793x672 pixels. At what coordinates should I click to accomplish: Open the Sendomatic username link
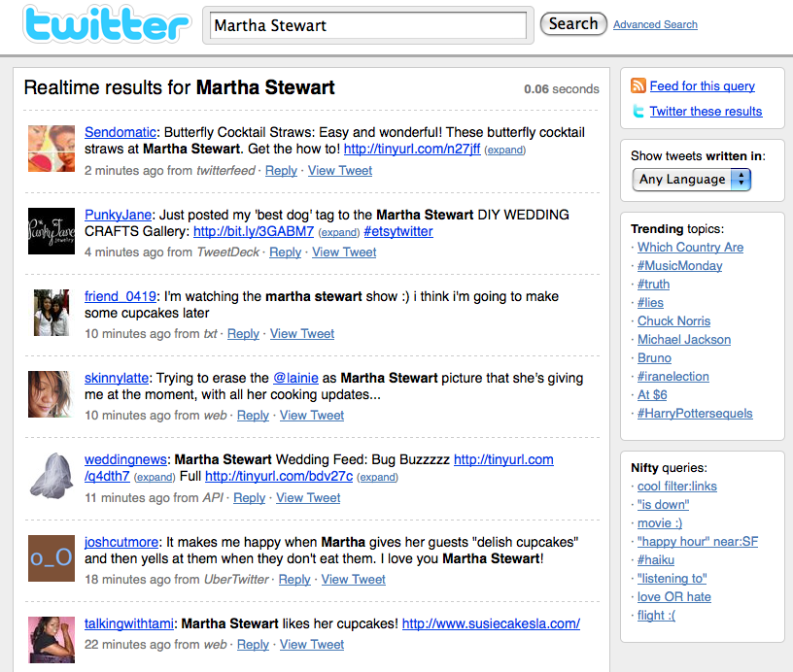(121, 132)
